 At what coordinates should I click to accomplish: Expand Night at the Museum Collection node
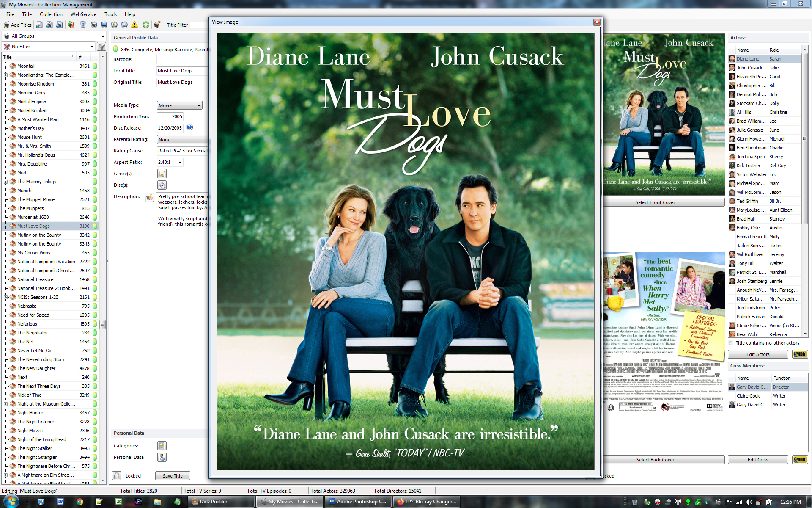tap(6, 404)
